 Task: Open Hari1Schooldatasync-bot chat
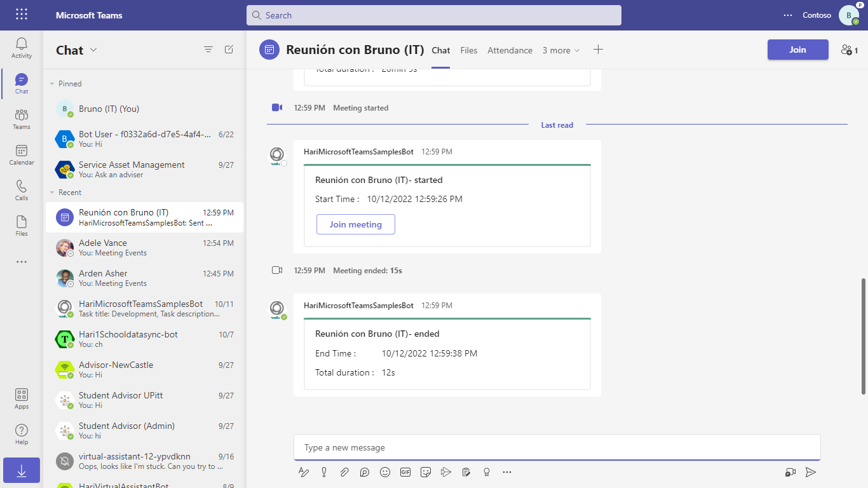[144, 339]
